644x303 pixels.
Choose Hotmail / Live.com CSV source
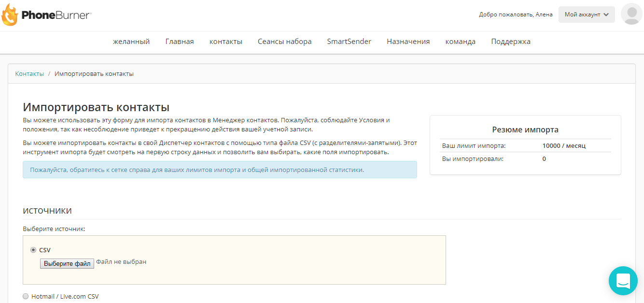point(25,296)
